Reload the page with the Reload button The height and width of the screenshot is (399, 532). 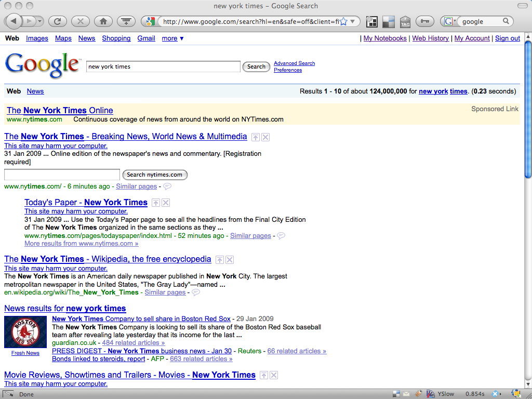(x=57, y=21)
